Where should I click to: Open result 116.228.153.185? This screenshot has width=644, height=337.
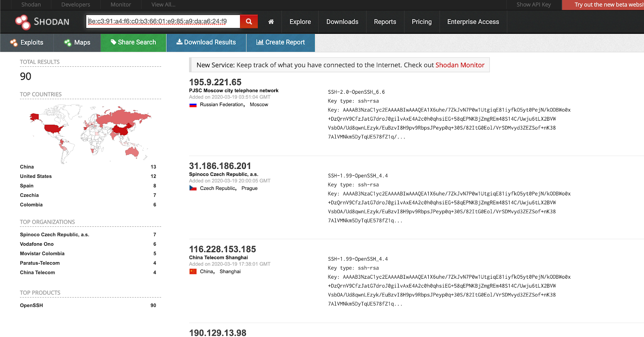click(223, 249)
